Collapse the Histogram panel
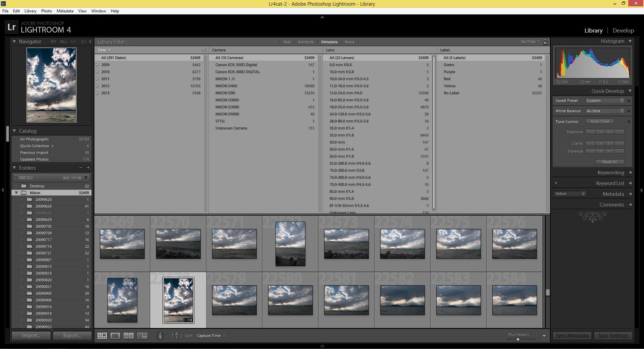 point(630,41)
